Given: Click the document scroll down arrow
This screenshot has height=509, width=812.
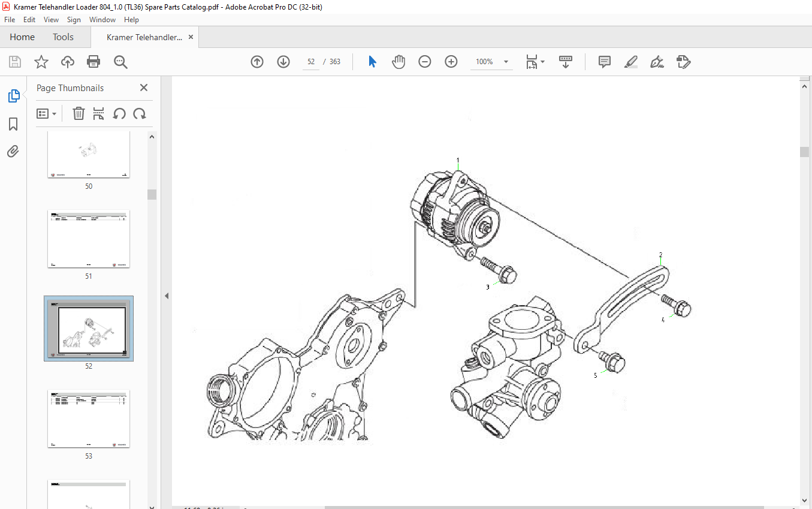Looking at the screenshot, I should 805,500.
